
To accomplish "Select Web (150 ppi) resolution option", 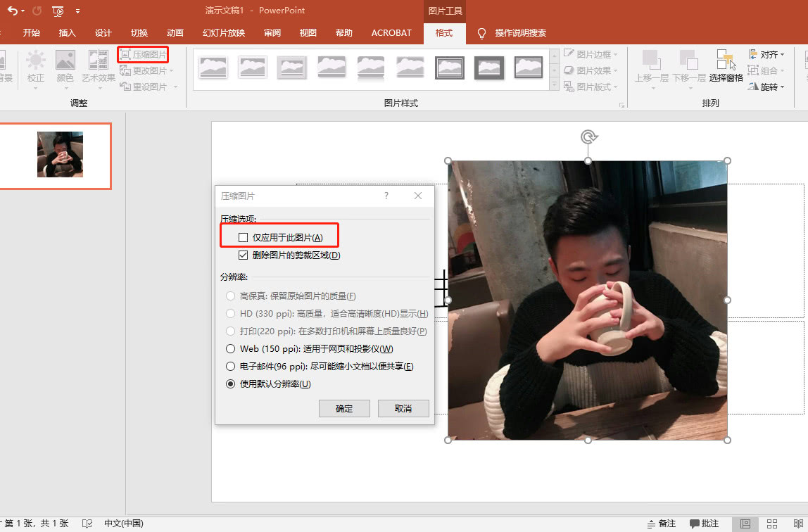I will [230, 348].
